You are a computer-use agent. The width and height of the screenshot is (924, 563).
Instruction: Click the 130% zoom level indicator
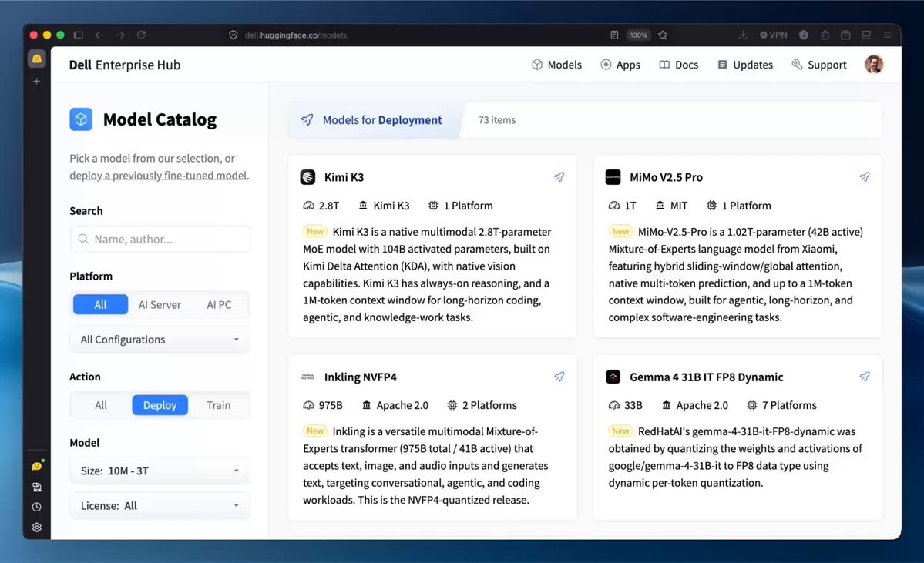(638, 35)
